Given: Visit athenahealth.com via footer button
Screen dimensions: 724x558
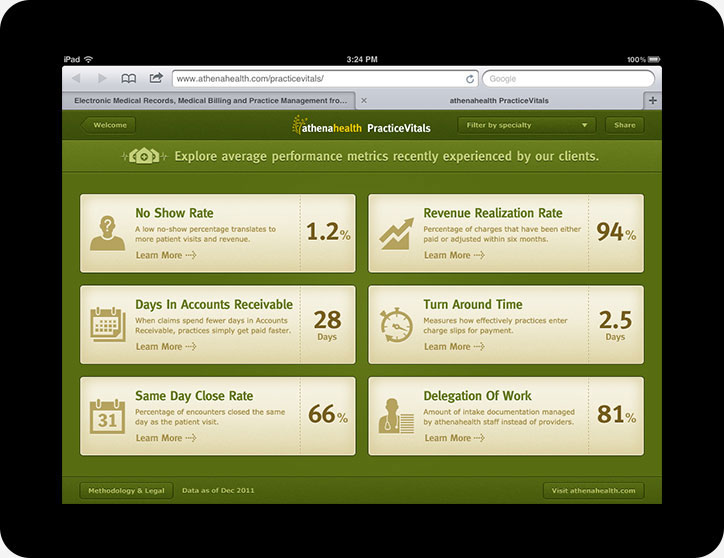Looking at the screenshot, I should pyautogui.click(x=593, y=491).
